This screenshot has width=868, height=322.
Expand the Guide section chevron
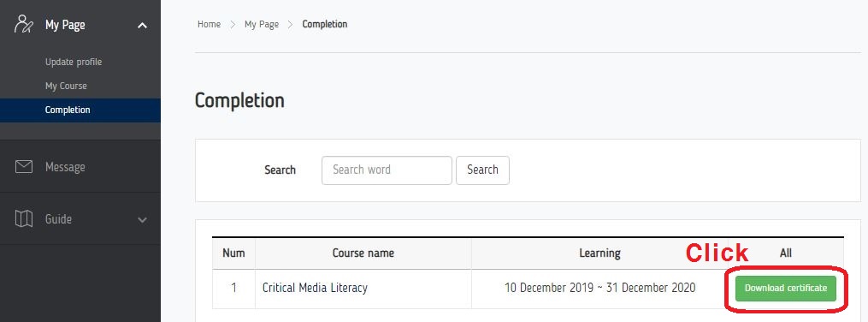[142, 219]
